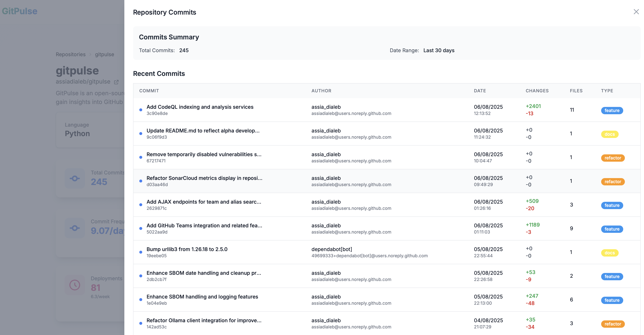Click date 04/08/2025 on Ollama commit

[488, 320]
